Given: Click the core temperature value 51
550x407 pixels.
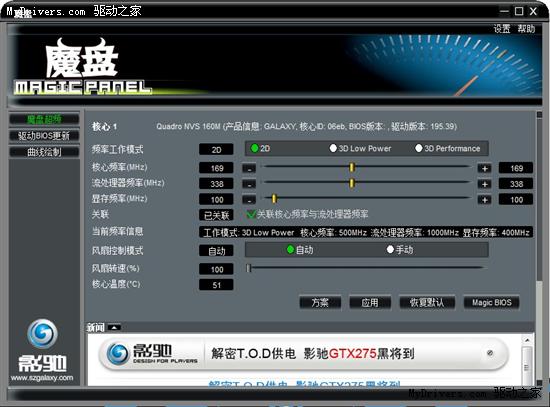Looking at the screenshot, I should click(216, 285).
